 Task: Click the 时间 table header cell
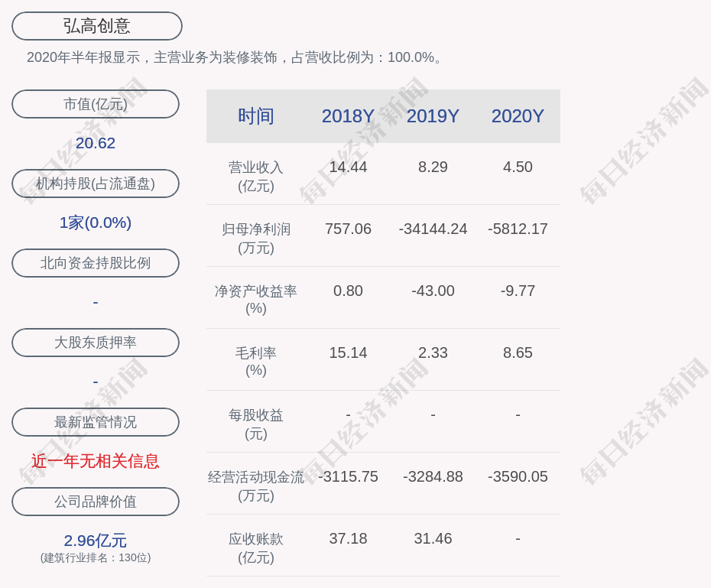256,116
